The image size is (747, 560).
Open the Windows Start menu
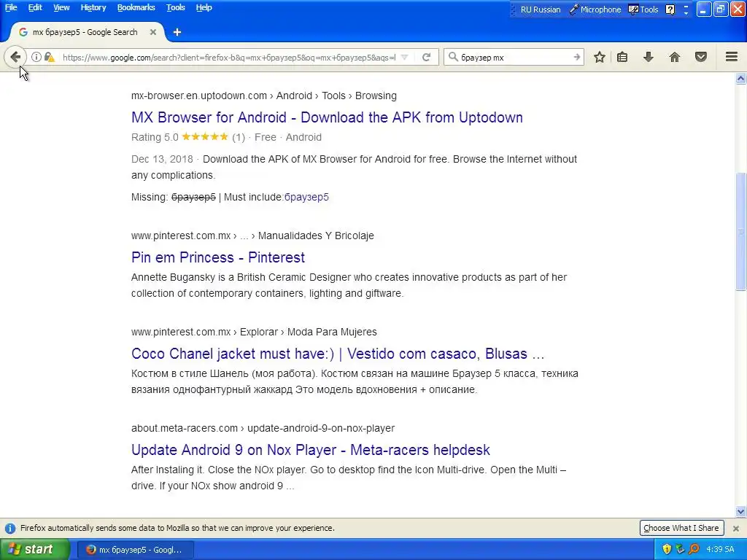click(x=34, y=549)
